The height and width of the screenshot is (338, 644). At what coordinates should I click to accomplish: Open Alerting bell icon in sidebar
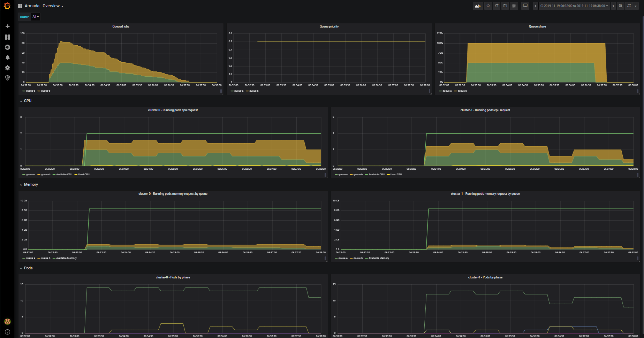coord(7,57)
